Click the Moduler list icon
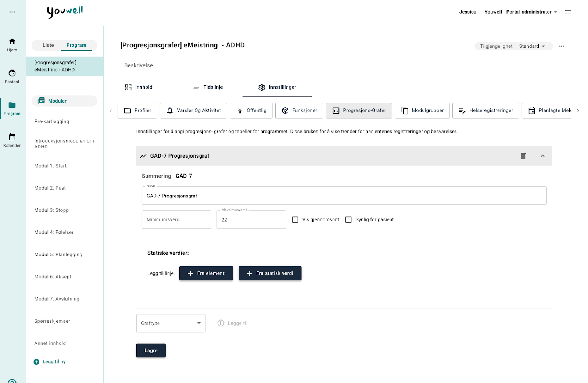 coord(41,101)
